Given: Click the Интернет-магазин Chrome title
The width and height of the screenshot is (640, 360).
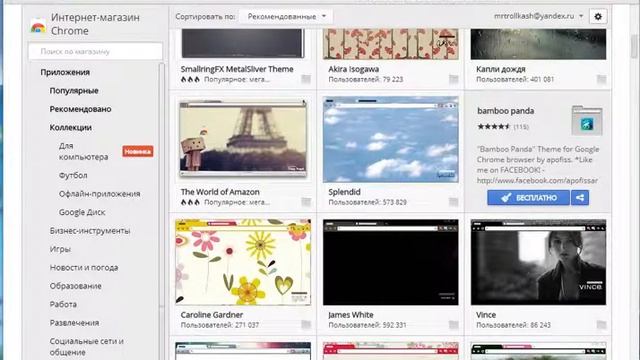Looking at the screenshot, I should [95, 24].
